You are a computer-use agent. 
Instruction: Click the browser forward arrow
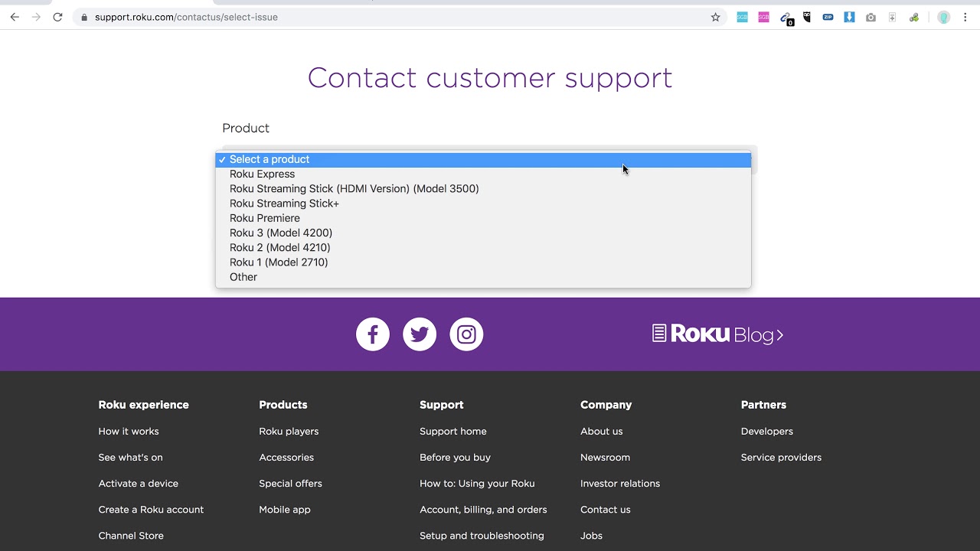pyautogui.click(x=36, y=17)
